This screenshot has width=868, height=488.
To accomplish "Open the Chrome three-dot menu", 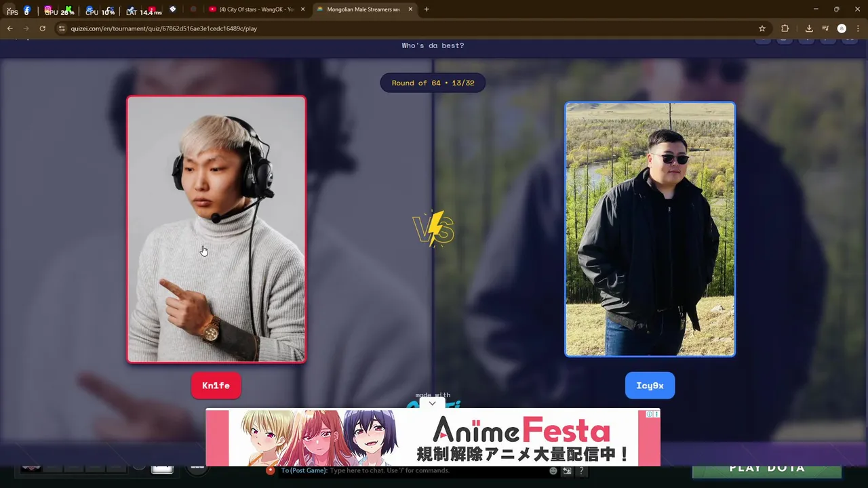I will pyautogui.click(x=858, y=28).
